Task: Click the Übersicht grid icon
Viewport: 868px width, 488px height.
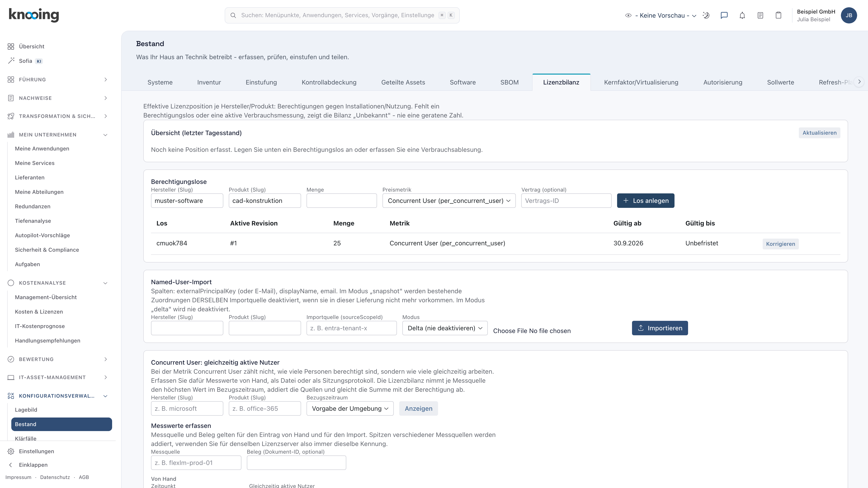Action: click(x=11, y=47)
